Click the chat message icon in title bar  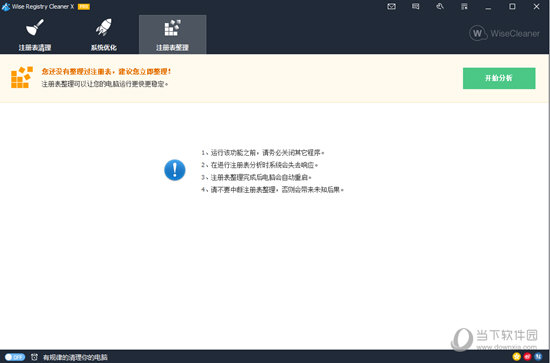coord(416,7)
